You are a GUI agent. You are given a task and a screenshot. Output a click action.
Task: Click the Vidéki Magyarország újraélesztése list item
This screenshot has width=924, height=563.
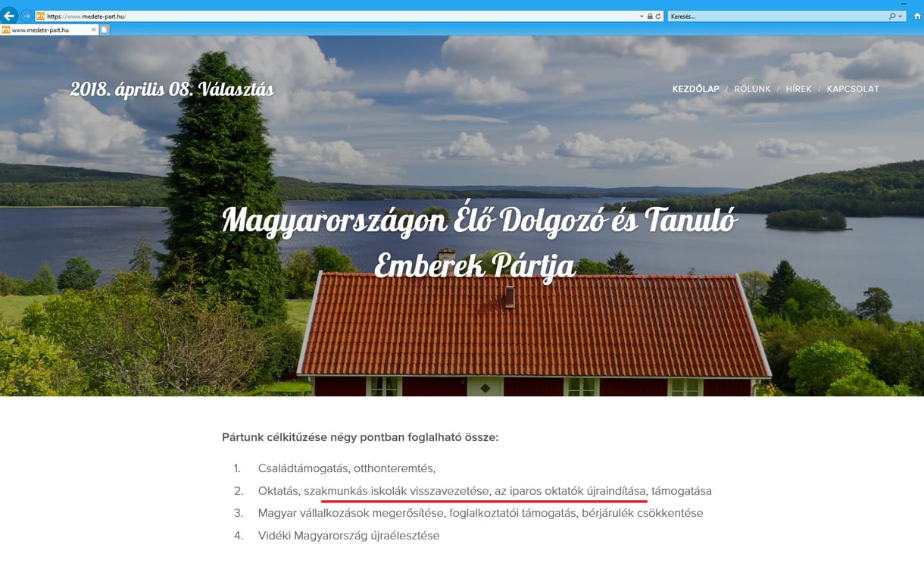[x=348, y=536]
